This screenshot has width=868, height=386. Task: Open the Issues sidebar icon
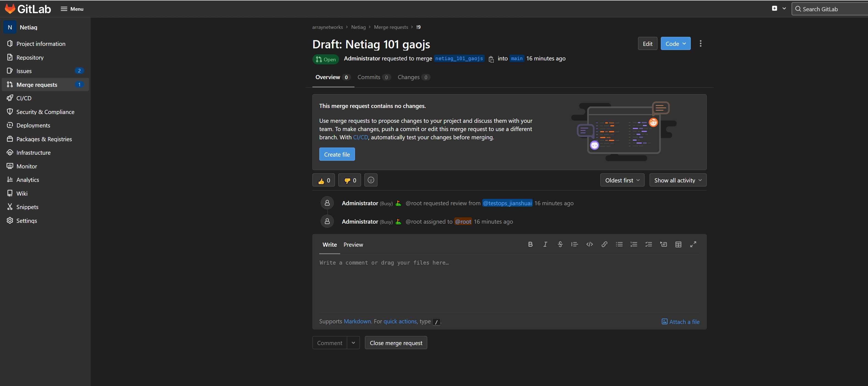point(10,71)
